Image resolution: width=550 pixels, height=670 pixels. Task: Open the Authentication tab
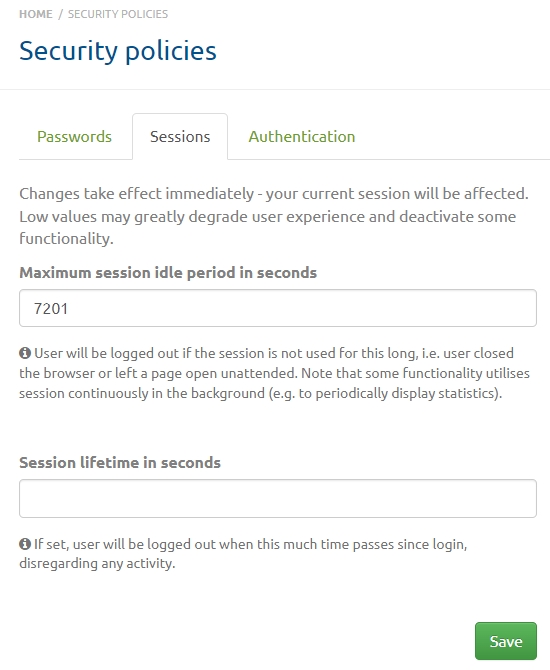click(302, 137)
